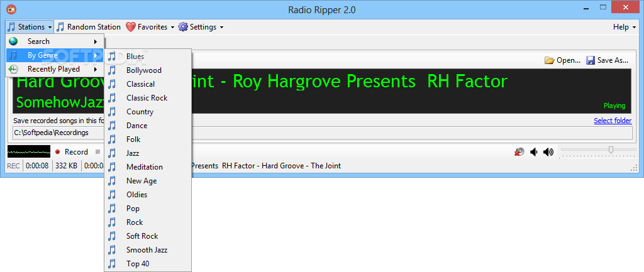Click the note icon next to Bollywood
The image size is (644, 272).
[x=112, y=70]
